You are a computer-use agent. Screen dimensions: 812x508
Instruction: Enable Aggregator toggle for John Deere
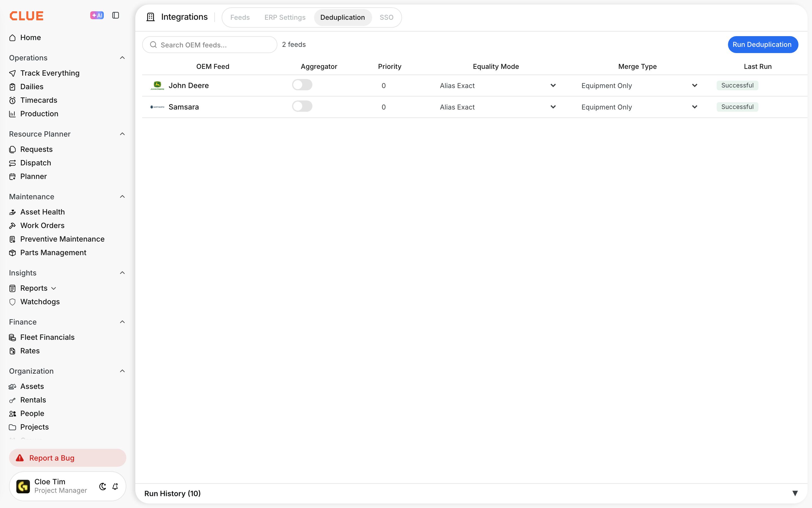pos(302,85)
